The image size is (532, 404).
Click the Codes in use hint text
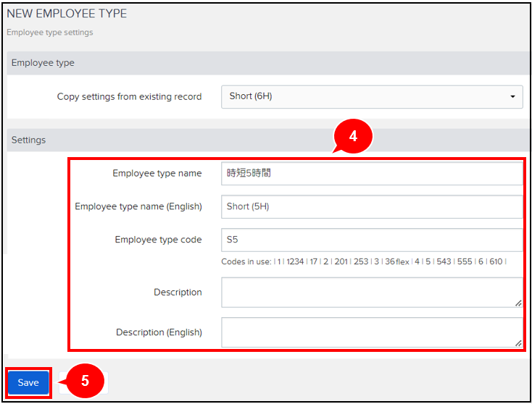click(x=363, y=261)
